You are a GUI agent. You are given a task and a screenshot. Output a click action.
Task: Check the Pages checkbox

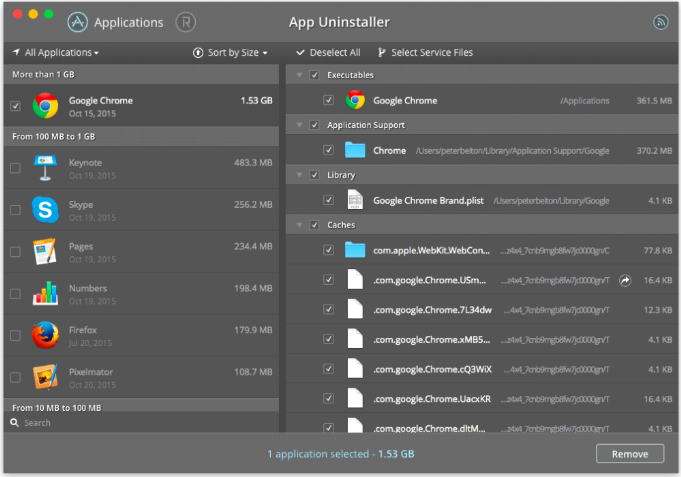click(x=15, y=252)
